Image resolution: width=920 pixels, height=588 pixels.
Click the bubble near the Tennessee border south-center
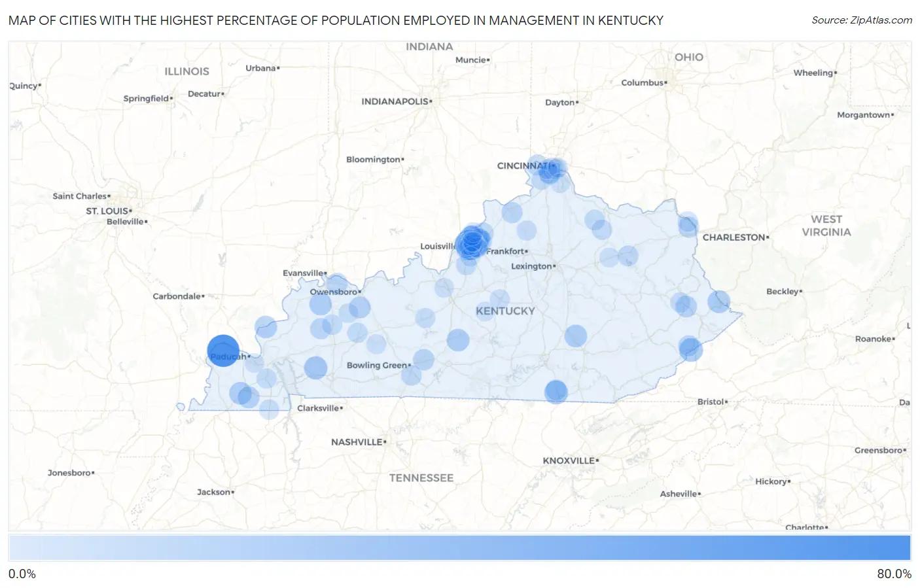click(556, 392)
